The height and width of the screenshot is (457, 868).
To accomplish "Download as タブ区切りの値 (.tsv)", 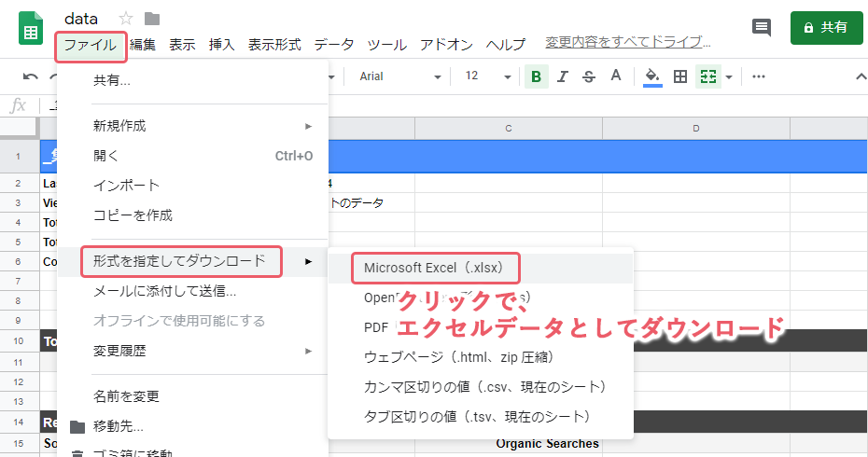I will [481, 417].
